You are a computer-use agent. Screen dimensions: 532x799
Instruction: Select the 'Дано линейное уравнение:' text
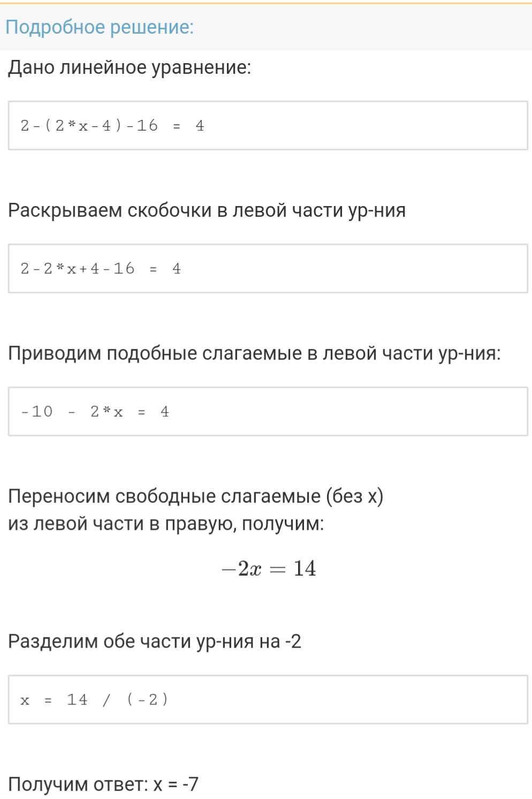tap(130, 67)
